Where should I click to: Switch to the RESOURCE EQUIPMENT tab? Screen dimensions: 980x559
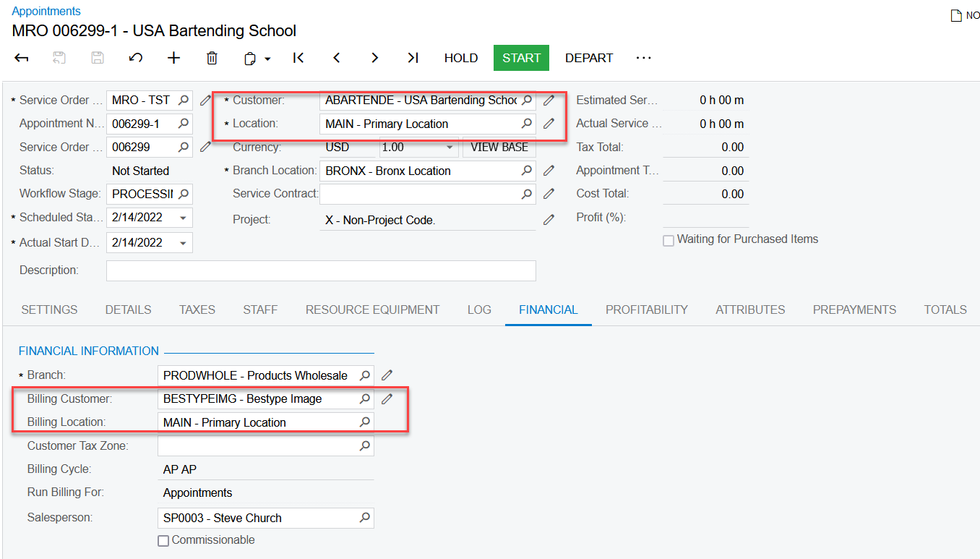click(x=372, y=310)
